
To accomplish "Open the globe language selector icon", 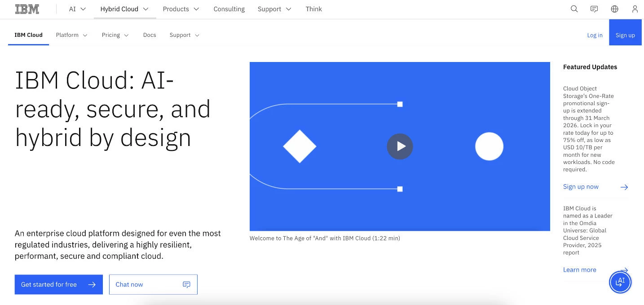I will coord(614,9).
